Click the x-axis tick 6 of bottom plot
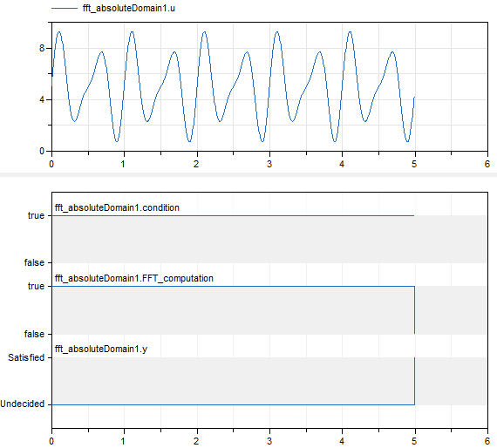The height and width of the screenshot is (448, 497). (x=487, y=441)
